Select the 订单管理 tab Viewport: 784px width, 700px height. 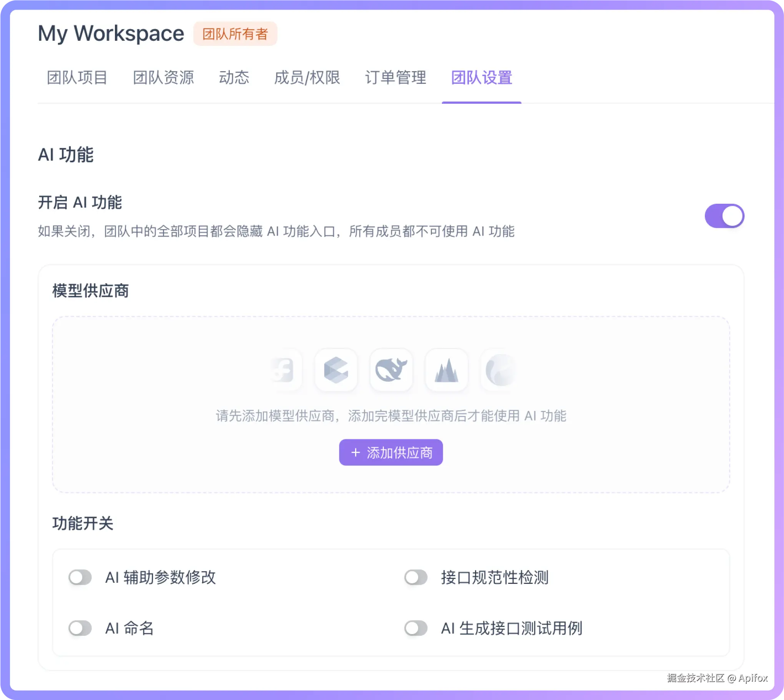(396, 78)
